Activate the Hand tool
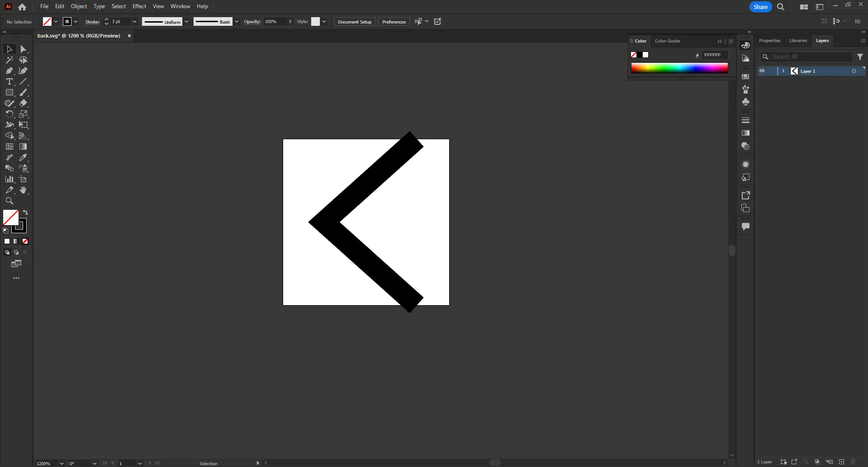This screenshot has width=868, height=467. coord(23,190)
